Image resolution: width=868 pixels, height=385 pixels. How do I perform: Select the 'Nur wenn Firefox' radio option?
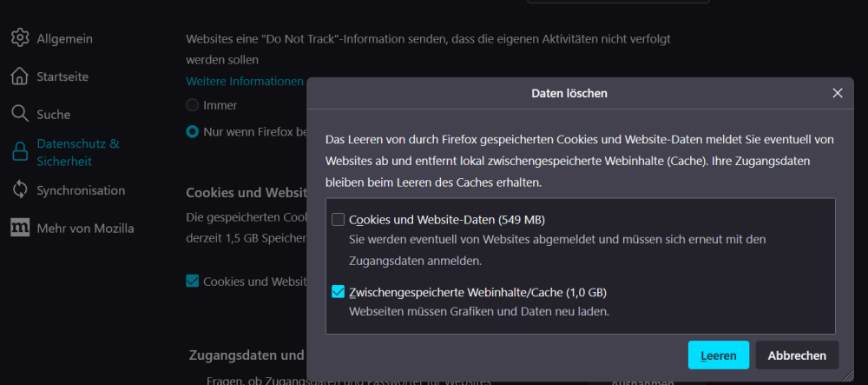coord(193,132)
